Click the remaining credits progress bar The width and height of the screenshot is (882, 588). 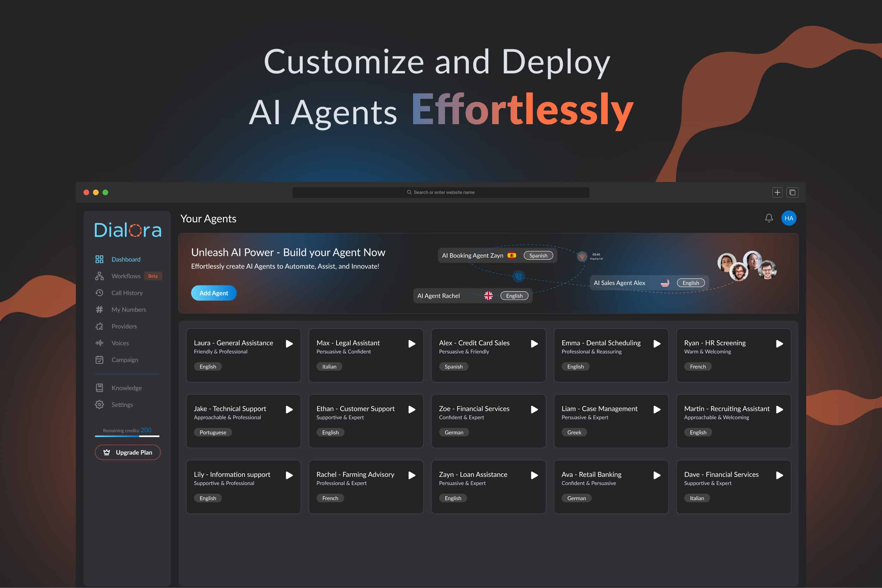(127, 436)
